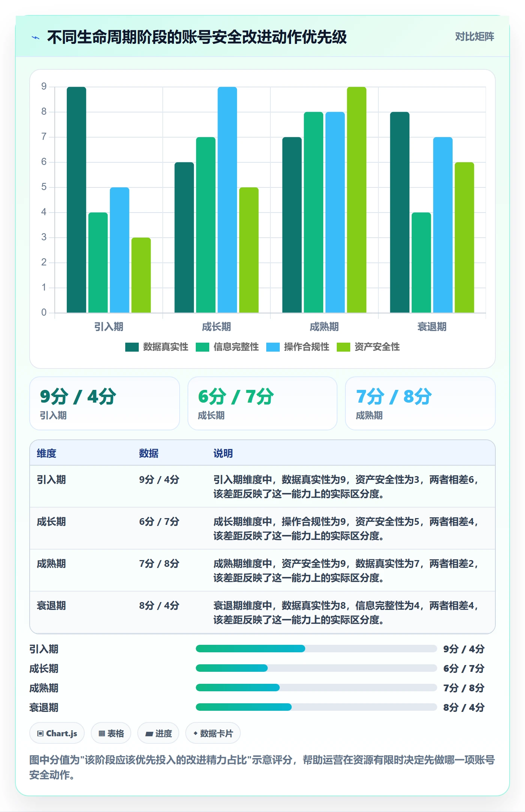This screenshot has width=525, height=812.
Task: Click the chart title 不同生命周期阶段的账号安全改进动作优先级
Action: coord(197,37)
